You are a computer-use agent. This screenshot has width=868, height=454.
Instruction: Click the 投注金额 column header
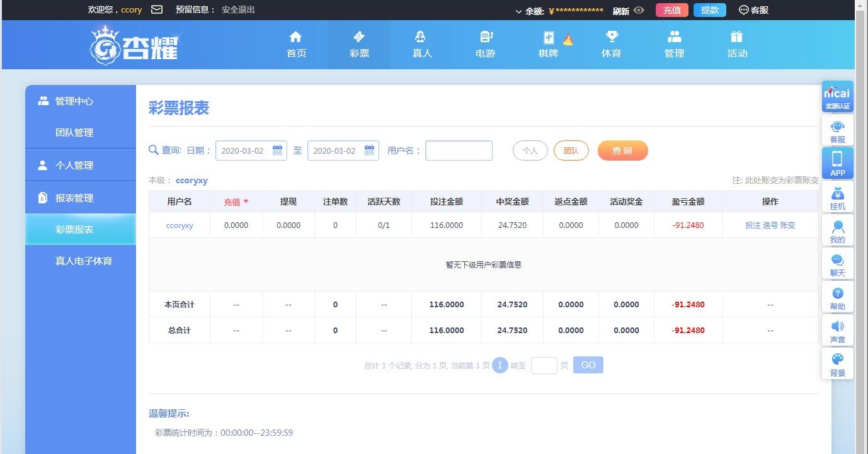pyautogui.click(x=447, y=201)
